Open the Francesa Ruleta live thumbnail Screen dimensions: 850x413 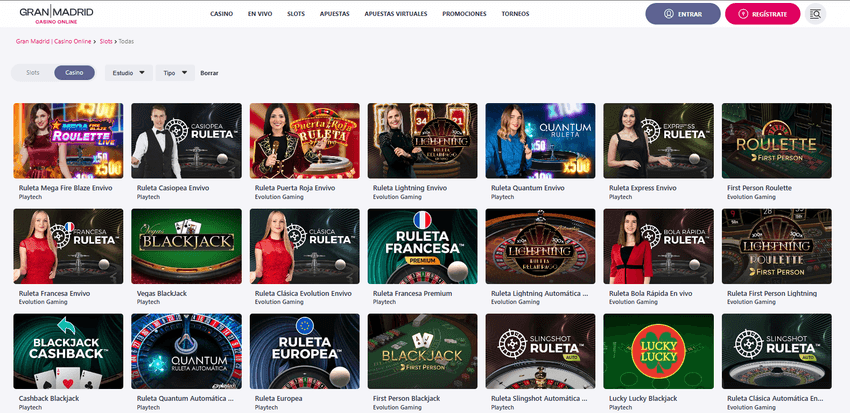tap(68, 246)
